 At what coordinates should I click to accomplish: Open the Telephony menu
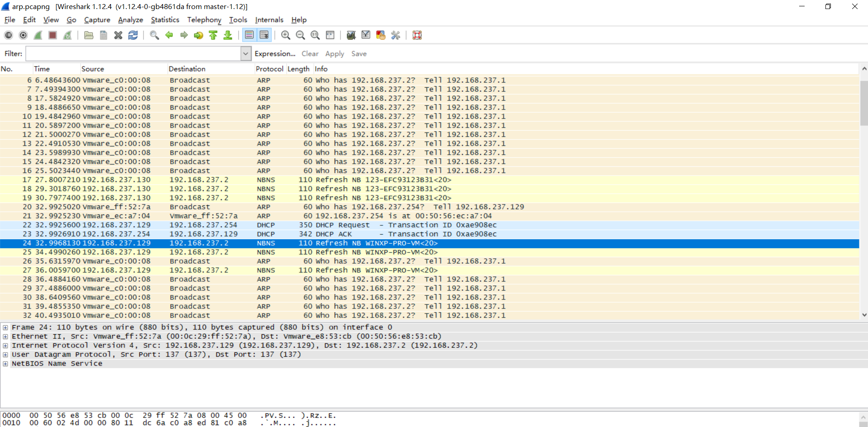pos(204,20)
